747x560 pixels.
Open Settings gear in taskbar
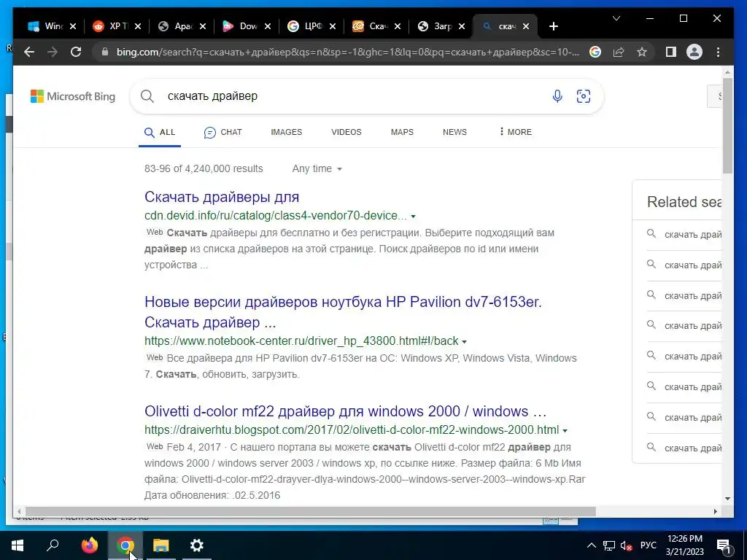[x=196, y=545]
